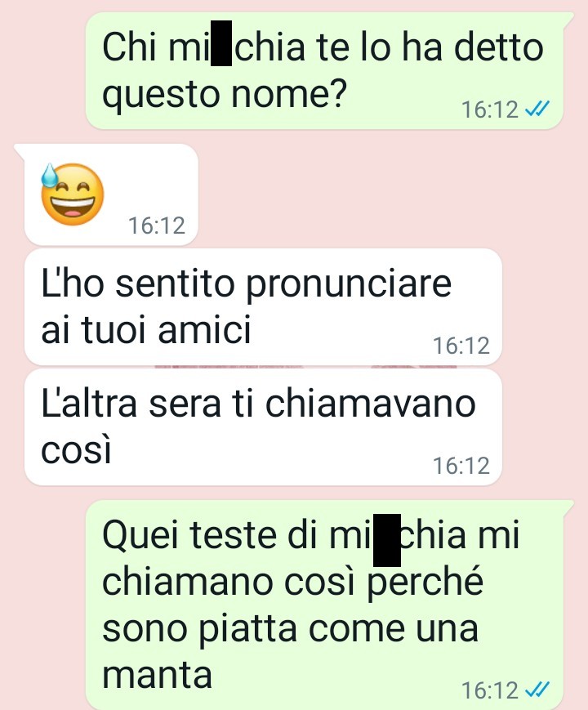The image size is (588, 710).
Task: Tap the words 'questo nome?'
Action: tap(225, 95)
